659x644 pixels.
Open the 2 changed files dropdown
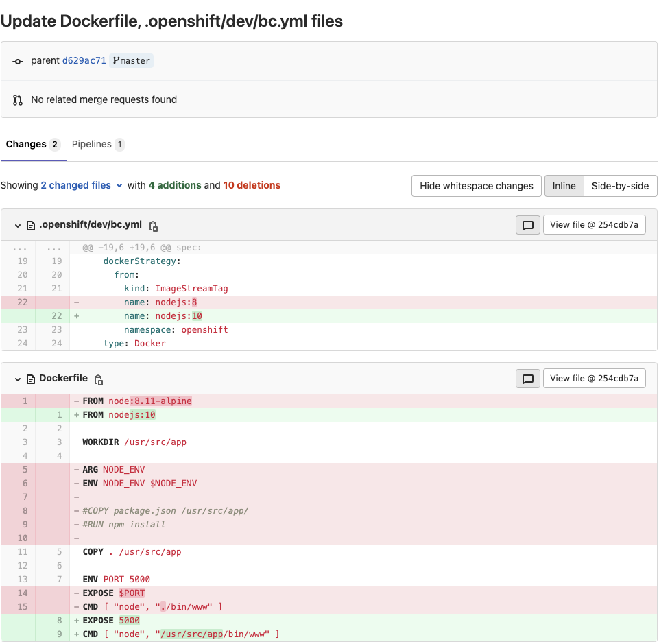coord(81,185)
